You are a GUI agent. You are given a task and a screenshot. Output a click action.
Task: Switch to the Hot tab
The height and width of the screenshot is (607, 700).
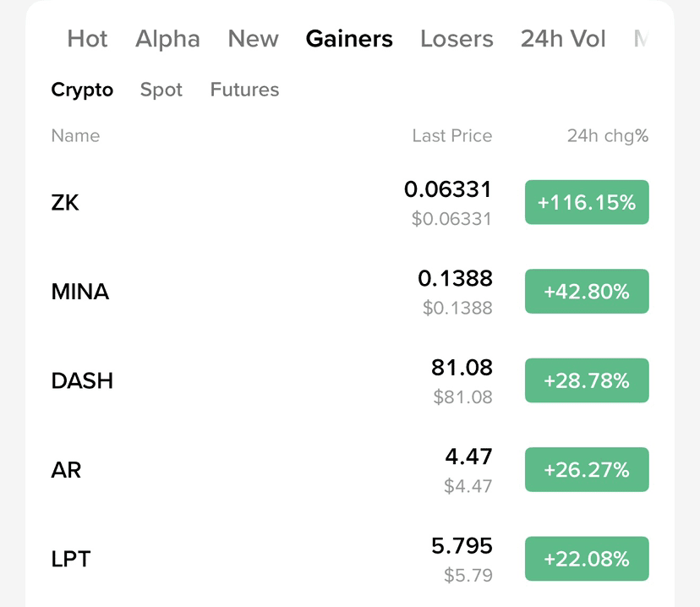87,39
